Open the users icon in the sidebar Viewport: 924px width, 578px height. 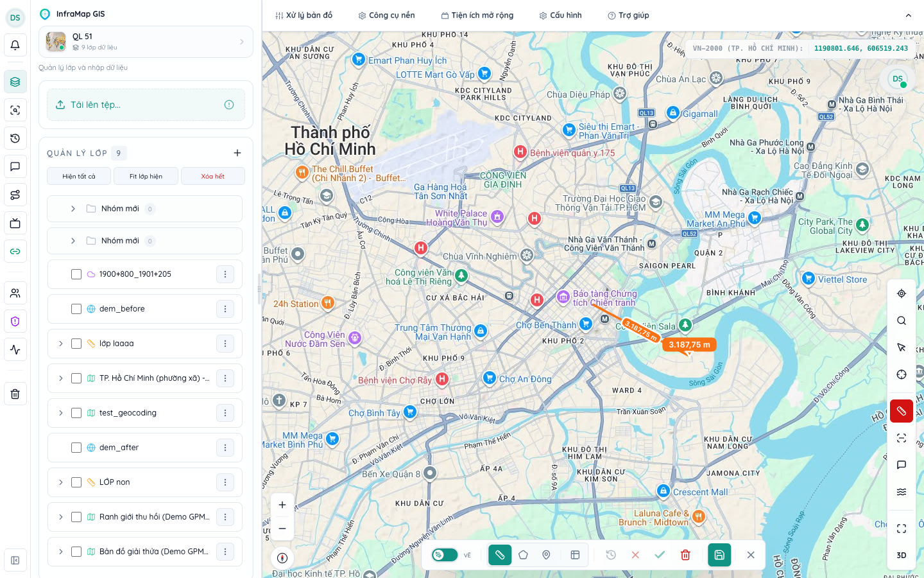click(15, 293)
